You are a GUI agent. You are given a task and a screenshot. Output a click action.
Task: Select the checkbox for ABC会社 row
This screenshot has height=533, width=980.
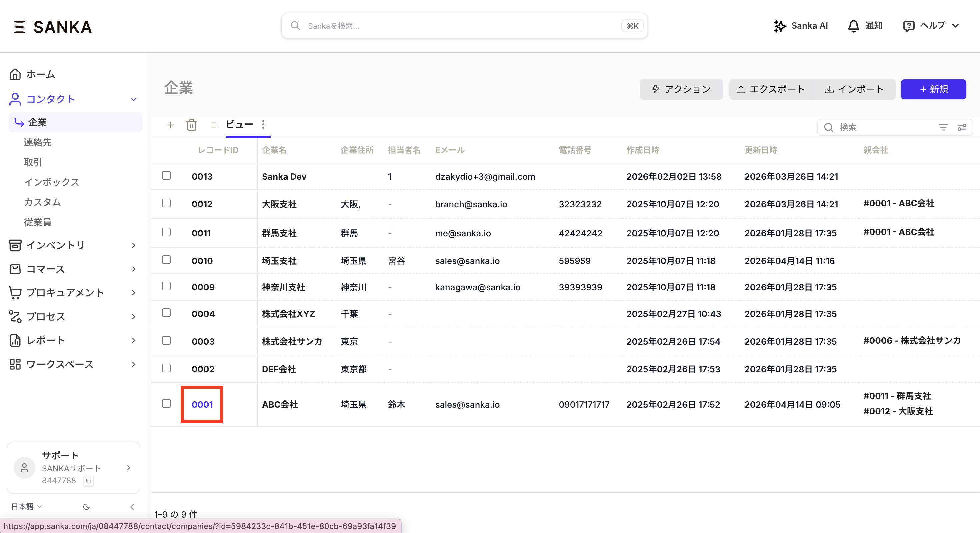[166, 403]
